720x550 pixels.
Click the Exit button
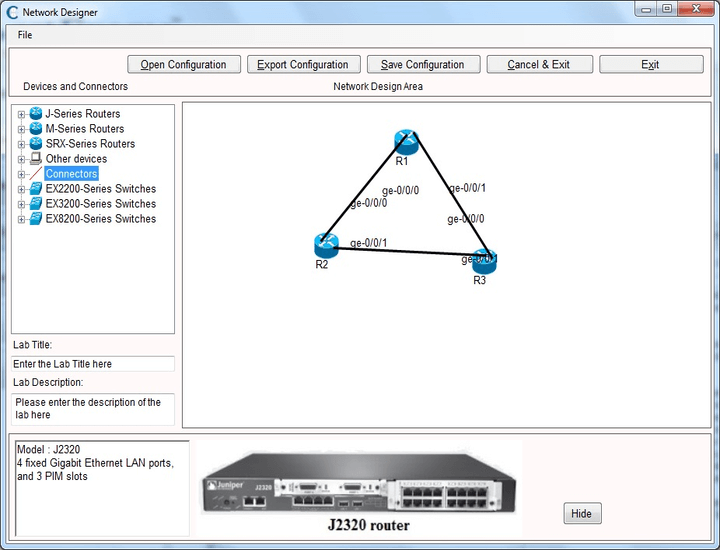tap(651, 64)
